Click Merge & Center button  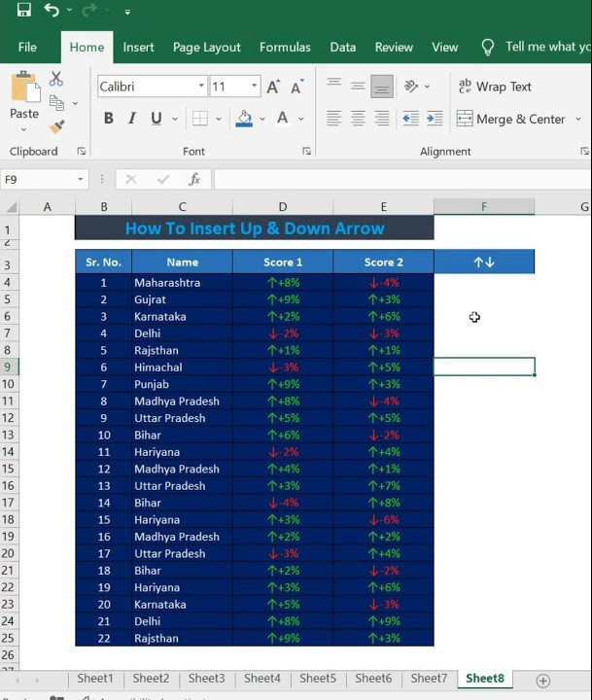point(510,120)
